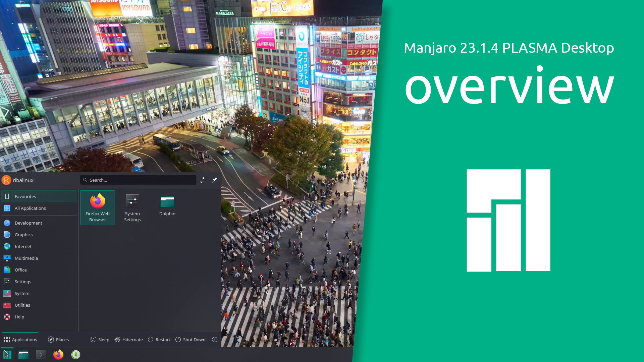Screen dimensions: 644x362
Task: Show All Applications list
Action: pos(39,208)
